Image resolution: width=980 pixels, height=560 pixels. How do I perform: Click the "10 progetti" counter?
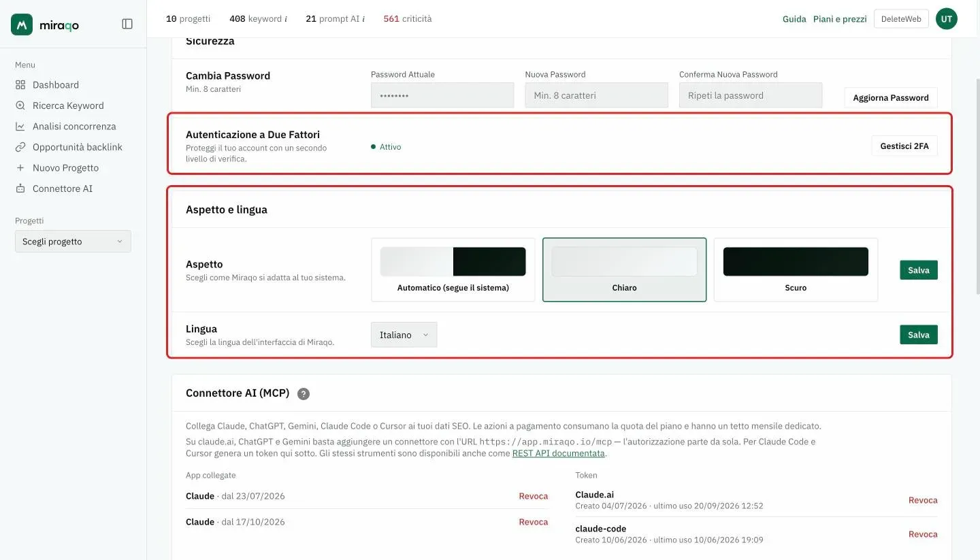point(188,19)
